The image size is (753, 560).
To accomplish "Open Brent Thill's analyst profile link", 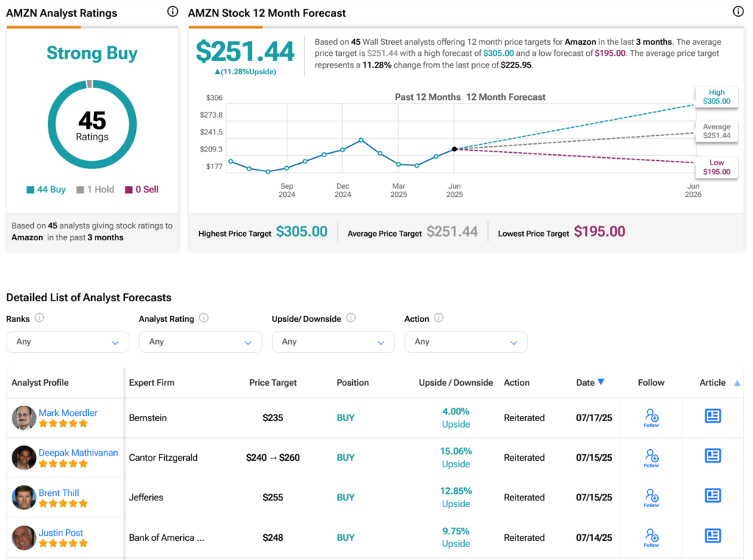I will [59, 492].
